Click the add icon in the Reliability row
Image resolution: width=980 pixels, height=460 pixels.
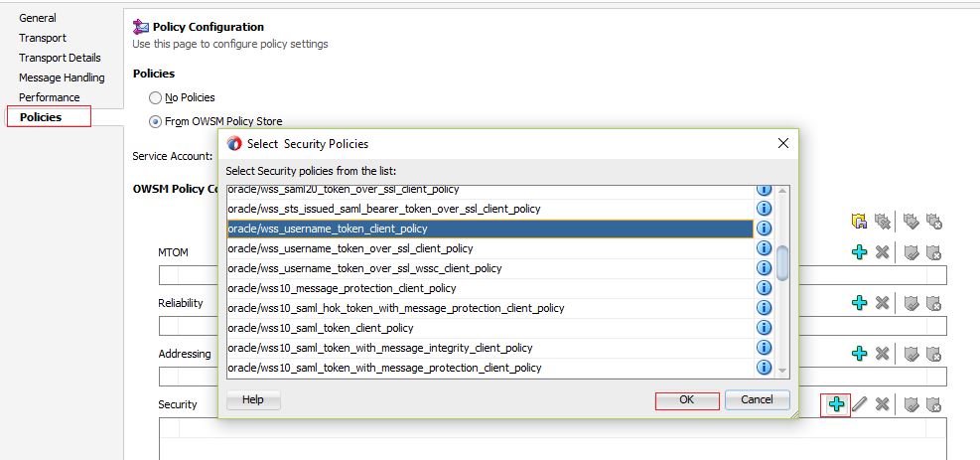860,303
